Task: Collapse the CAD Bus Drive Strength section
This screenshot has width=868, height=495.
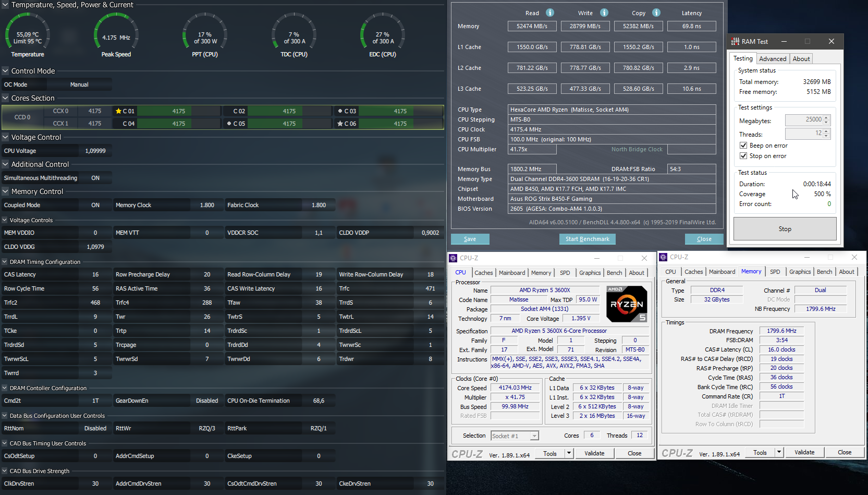Action: coord(5,471)
